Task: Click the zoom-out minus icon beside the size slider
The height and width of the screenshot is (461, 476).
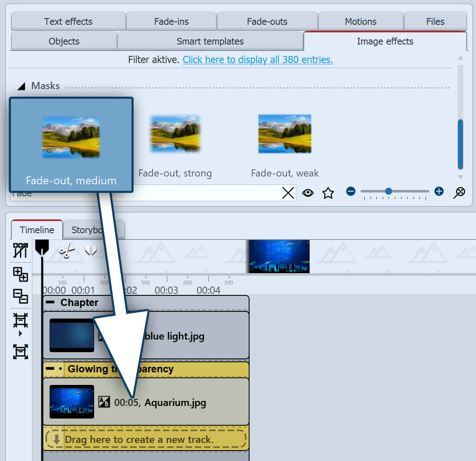Action: 351,192
